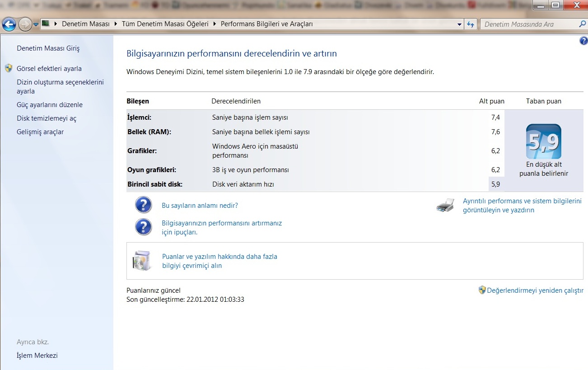Open Dizin oluşturma seçeneklerini ayarla link
Screen dimensions: 588x370
click(x=60, y=87)
